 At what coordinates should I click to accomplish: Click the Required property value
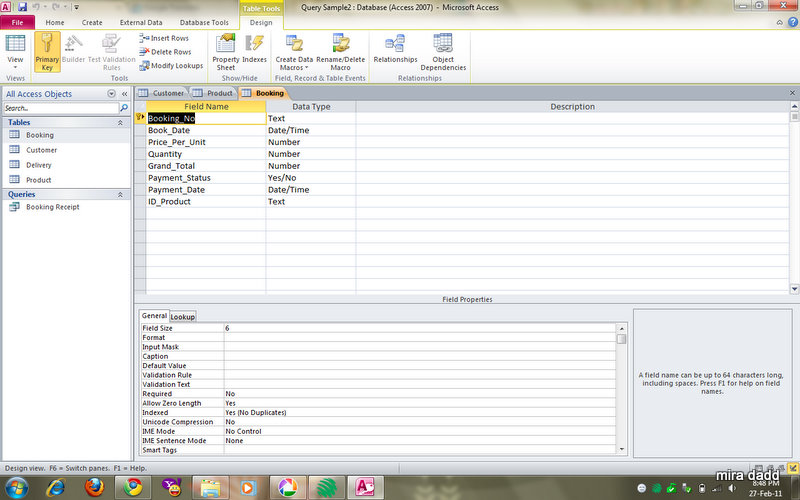(x=420, y=394)
